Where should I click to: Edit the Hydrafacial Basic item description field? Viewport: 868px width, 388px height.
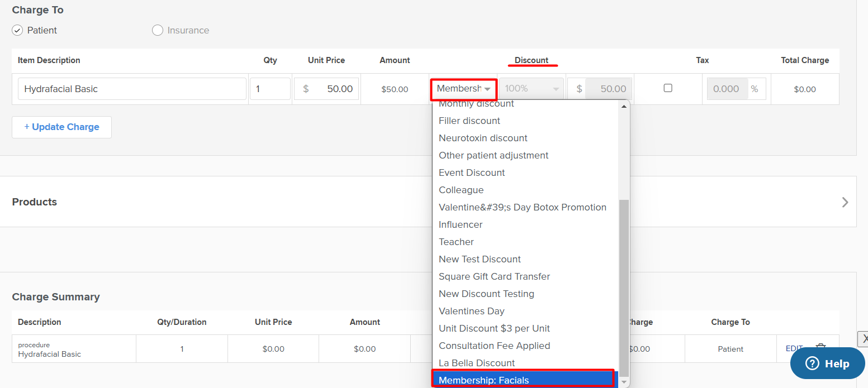[132, 89]
